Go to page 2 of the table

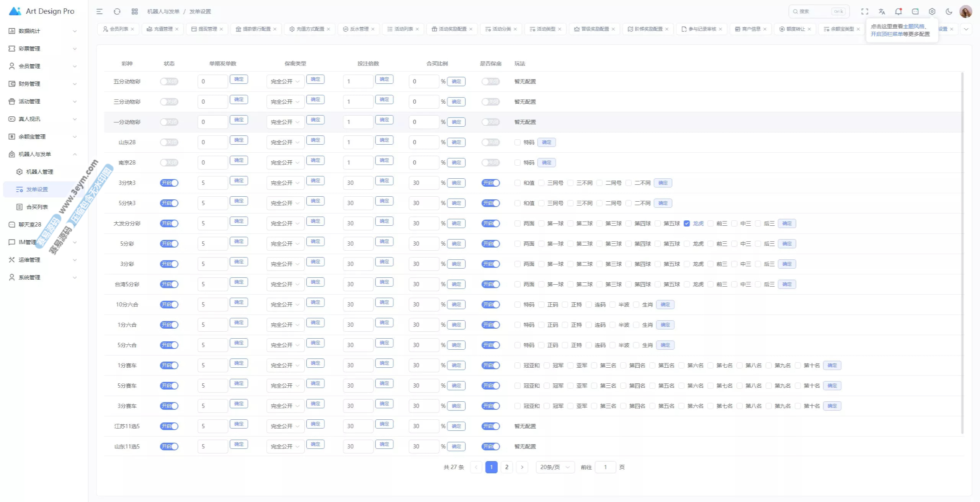coord(506,467)
